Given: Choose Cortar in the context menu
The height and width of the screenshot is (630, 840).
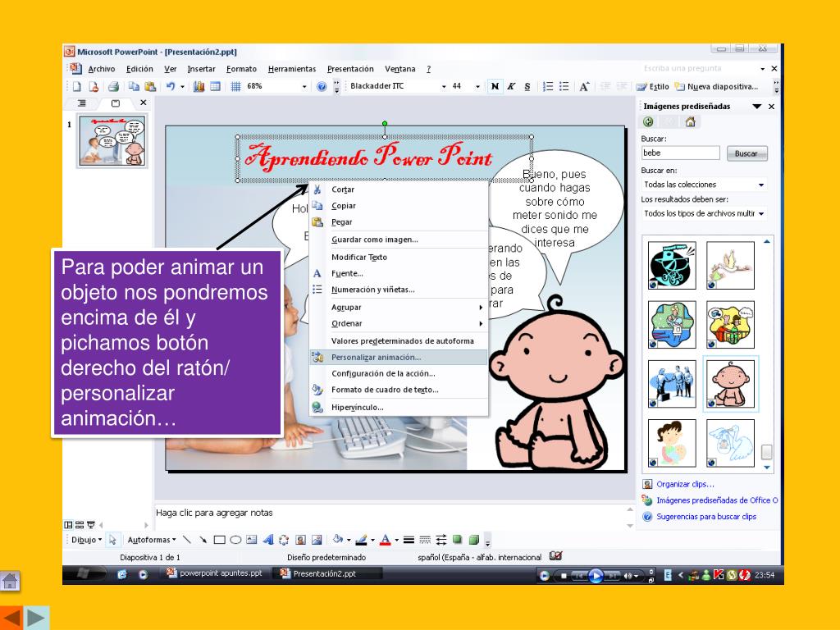Looking at the screenshot, I should (x=399, y=189).
